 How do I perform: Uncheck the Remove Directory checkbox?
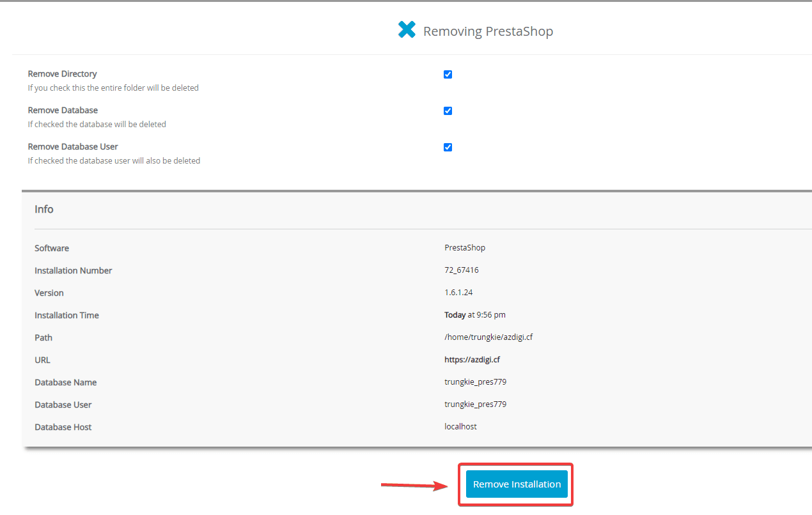click(448, 74)
